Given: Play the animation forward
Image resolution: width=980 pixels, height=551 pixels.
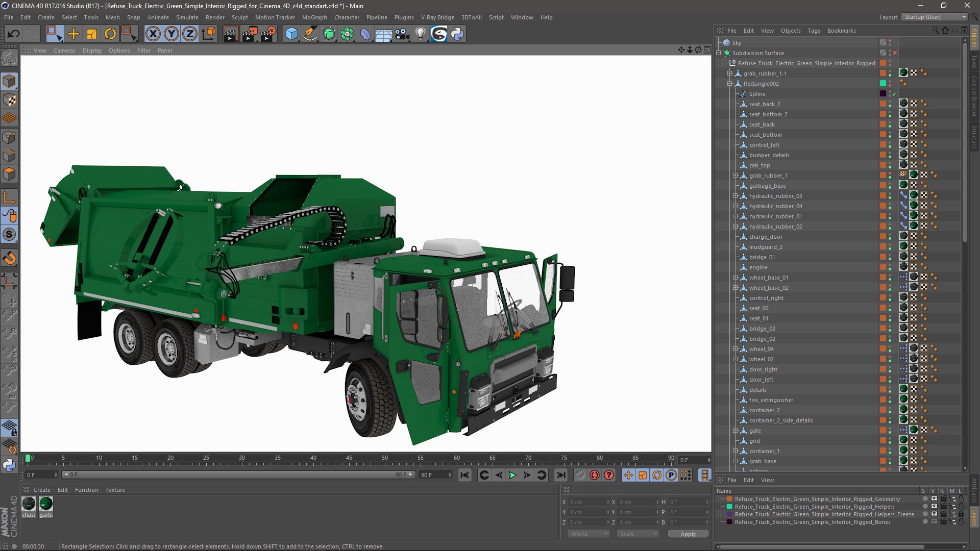Looking at the screenshot, I should click(x=512, y=475).
